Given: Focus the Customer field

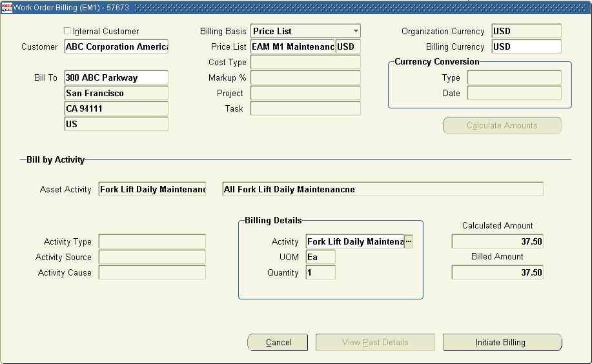Looking at the screenshot, I should click(x=116, y=46).
